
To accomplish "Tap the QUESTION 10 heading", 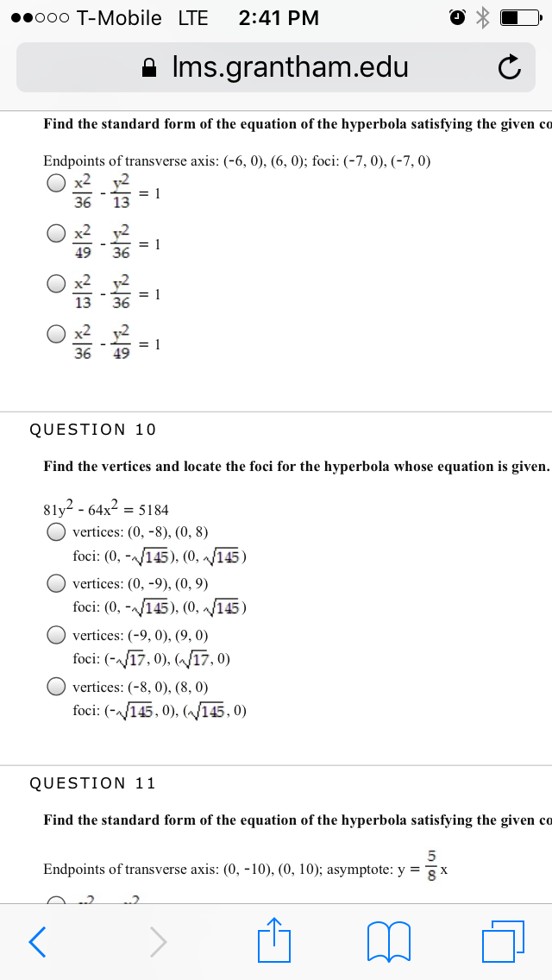I will click(93, 430).
